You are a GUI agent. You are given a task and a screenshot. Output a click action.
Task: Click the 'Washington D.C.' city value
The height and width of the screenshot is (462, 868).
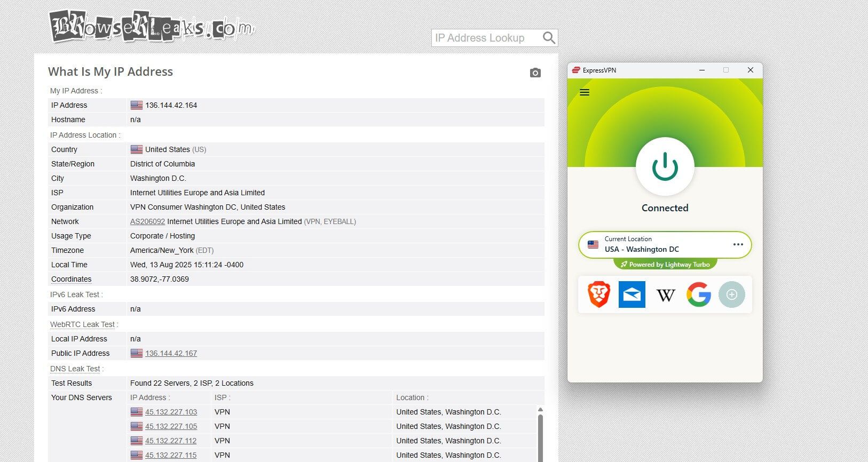(x=158, y=178)
